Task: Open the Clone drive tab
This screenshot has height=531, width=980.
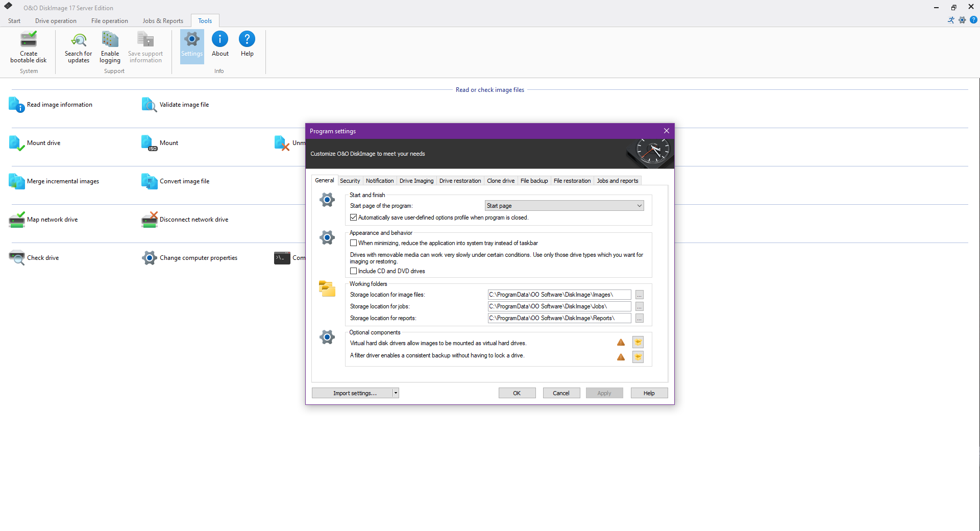Action: (x=501, y=181)
